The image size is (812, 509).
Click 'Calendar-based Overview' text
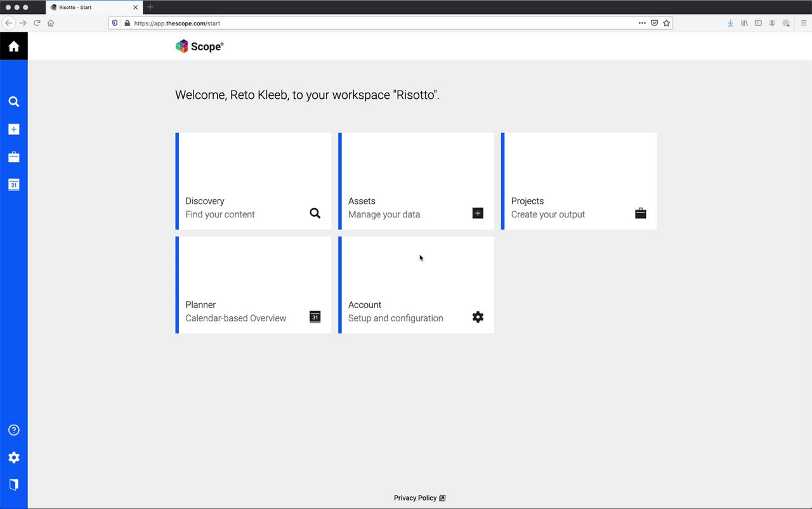point(235,318)
